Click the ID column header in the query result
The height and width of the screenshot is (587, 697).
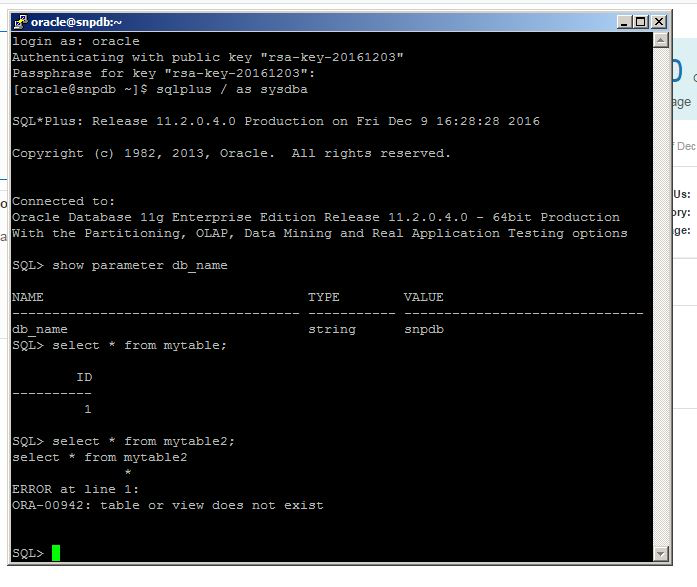(84, 377)
